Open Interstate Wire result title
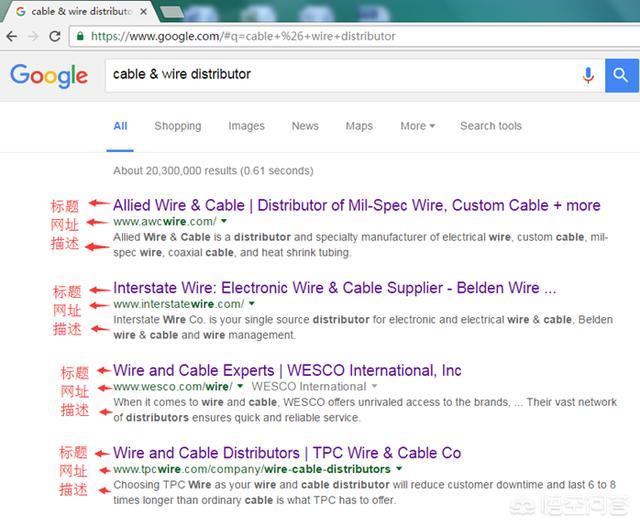Viewport: 640px width, 527px height. tap(334, 288)
